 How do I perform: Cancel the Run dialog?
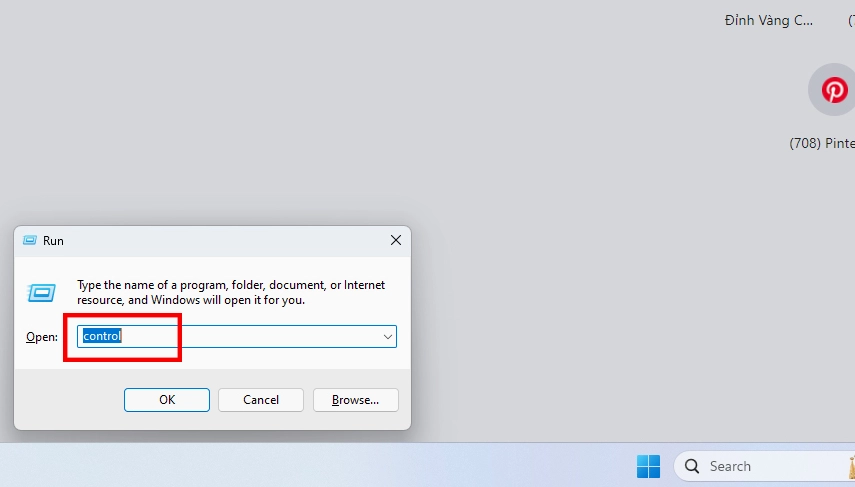(261, 400)
